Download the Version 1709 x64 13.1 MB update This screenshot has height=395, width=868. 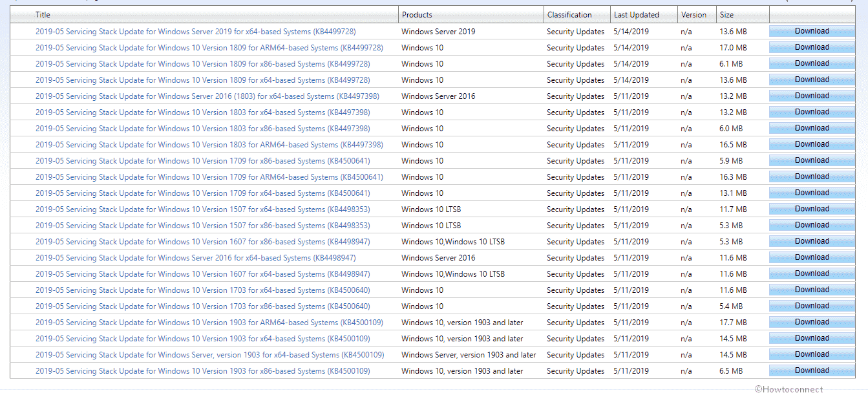coord(812,193)
